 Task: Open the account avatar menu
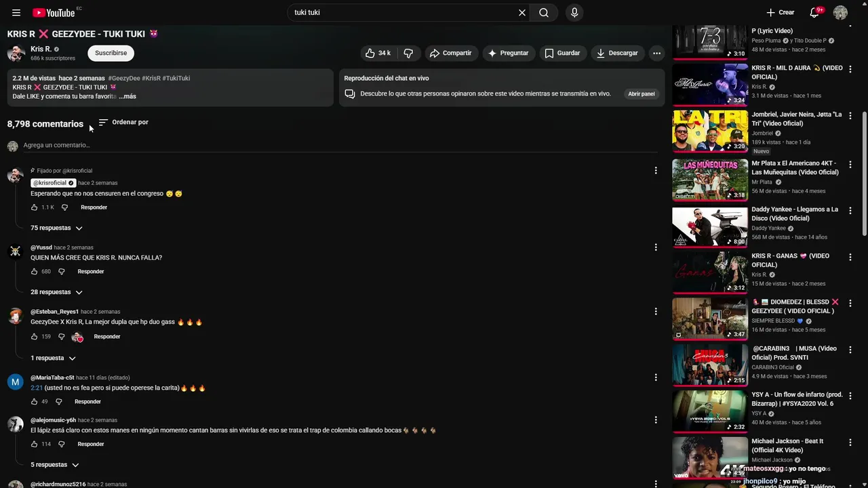coord(840,13)
